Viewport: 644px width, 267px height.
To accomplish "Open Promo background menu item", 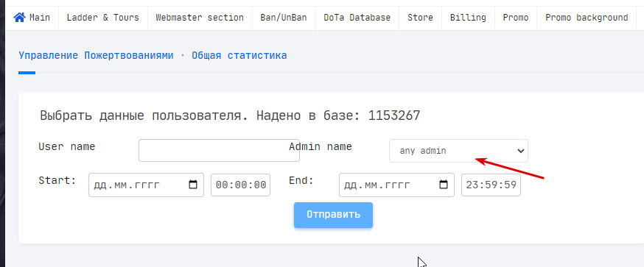I will [x=587, y=18].
